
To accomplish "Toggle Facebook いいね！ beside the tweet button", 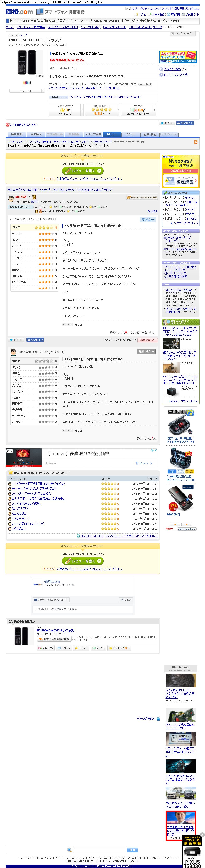I will tap(185, 123).
